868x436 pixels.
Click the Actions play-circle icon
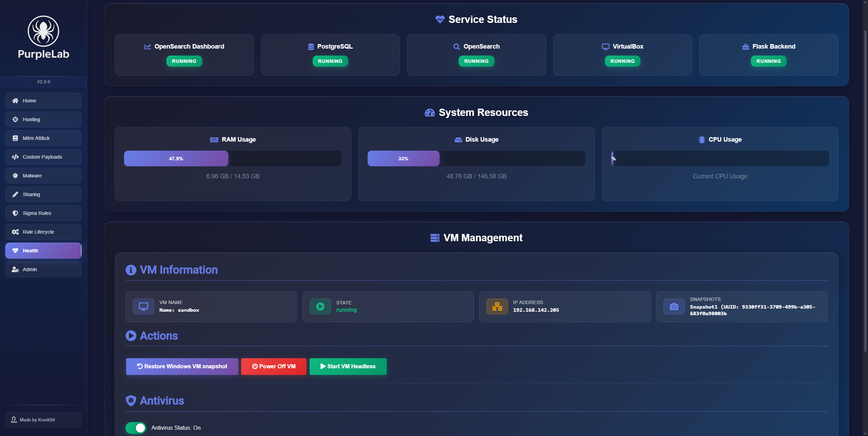click(x=131, y=336)
